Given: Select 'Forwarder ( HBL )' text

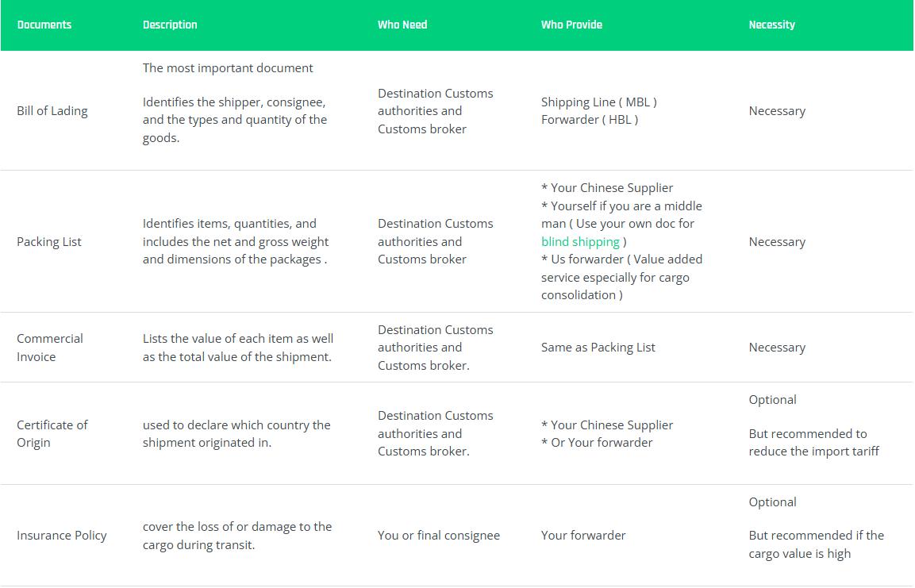Looking at the screenshot, I should pyautogui.click(x=590, y=120).
